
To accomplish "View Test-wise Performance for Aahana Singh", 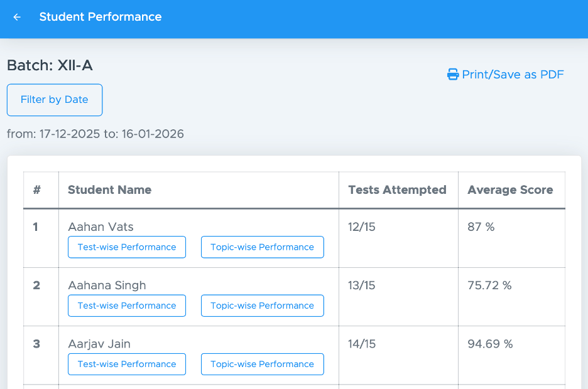I will [127, 306].
